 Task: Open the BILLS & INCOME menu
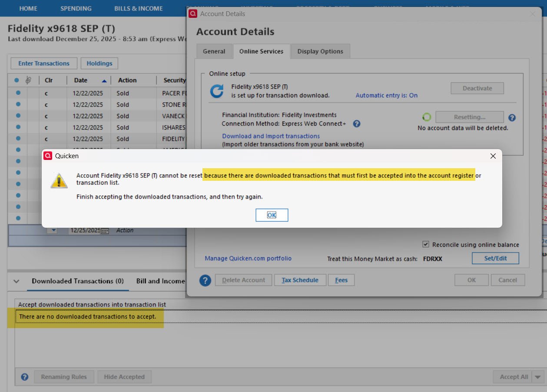(x=139, y=8)
